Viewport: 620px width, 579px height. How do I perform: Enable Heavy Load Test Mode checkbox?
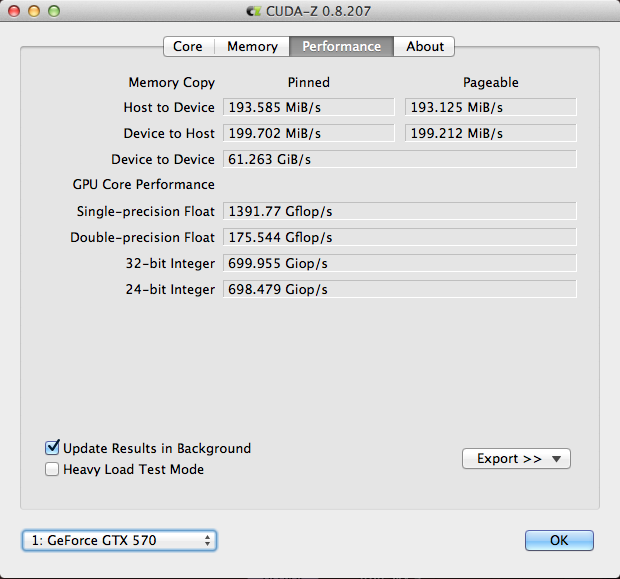click(52, 469)
